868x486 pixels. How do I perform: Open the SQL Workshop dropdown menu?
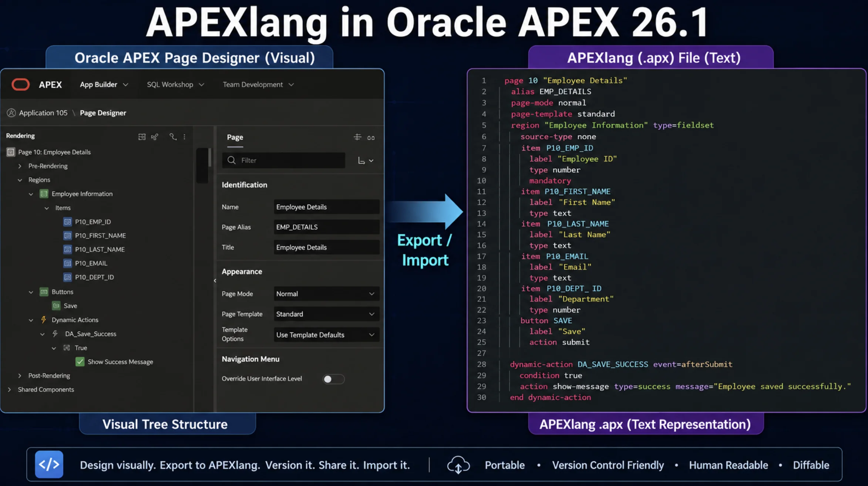click(x=175, y=85)
